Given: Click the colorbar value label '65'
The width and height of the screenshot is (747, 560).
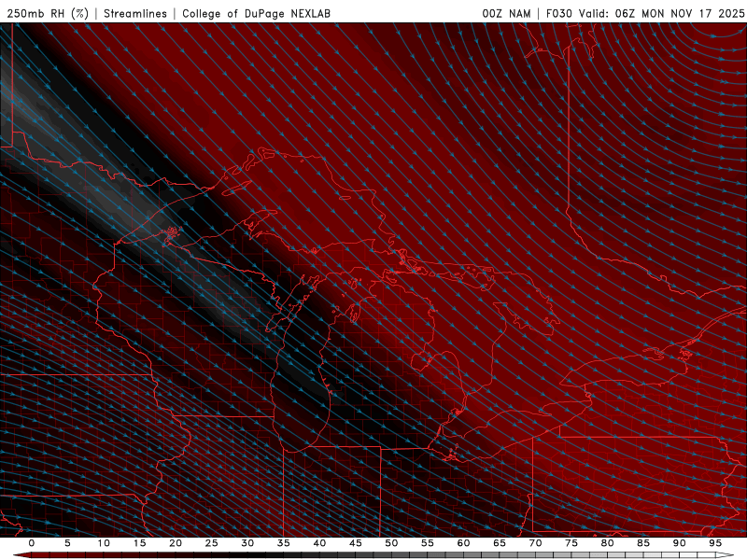Looking at the screenshot, I should click(x=500, y=543).
